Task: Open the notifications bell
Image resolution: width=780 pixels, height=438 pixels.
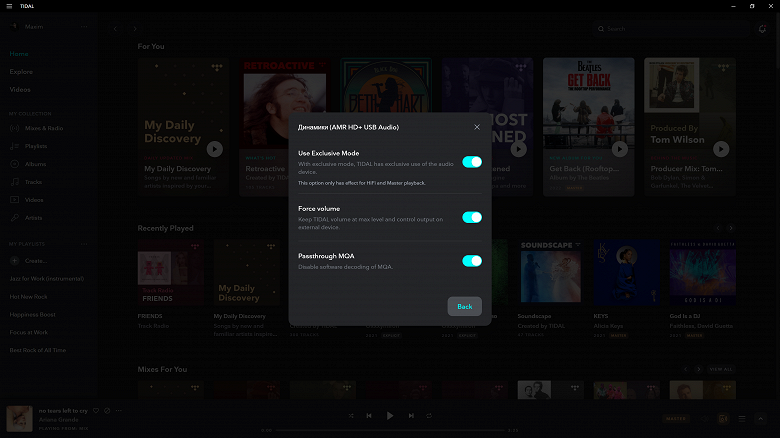Action: coord(762,29)
